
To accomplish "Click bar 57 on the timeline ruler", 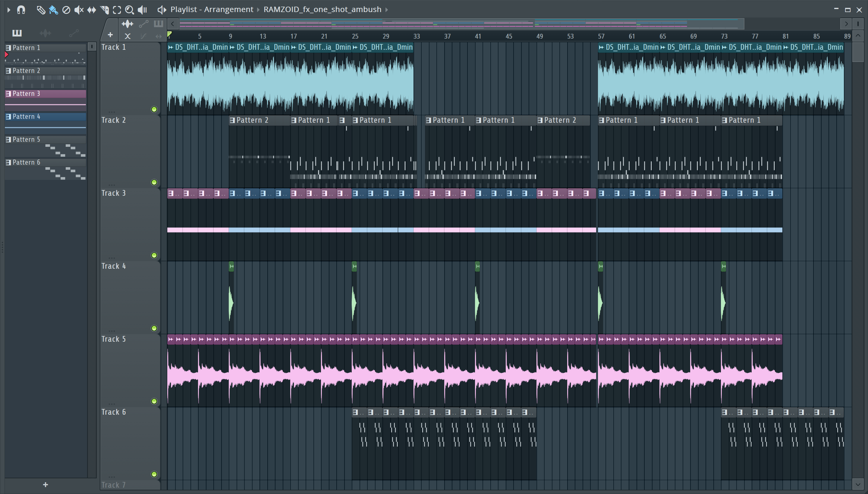I will 601,36.
